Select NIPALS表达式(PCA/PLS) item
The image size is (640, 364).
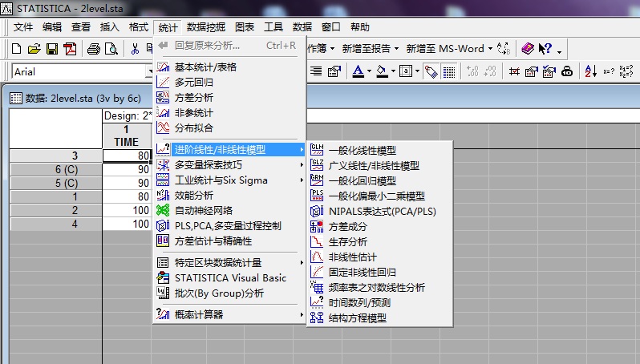click(x=379, y=212)
